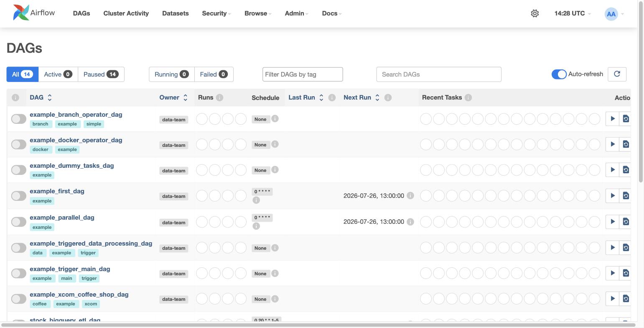The image size is (644, 328).
Task: Unpause example_docker_operator_dag toggle
Action: [x=19, y=144]
